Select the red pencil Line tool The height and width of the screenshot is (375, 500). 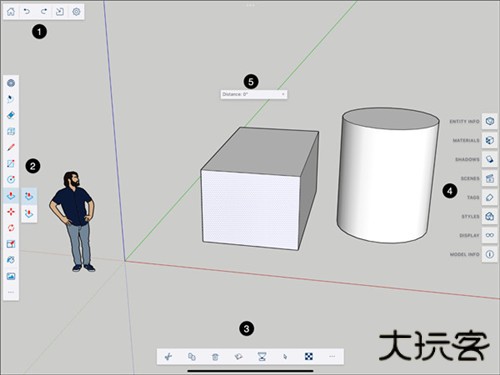point(11,147)
